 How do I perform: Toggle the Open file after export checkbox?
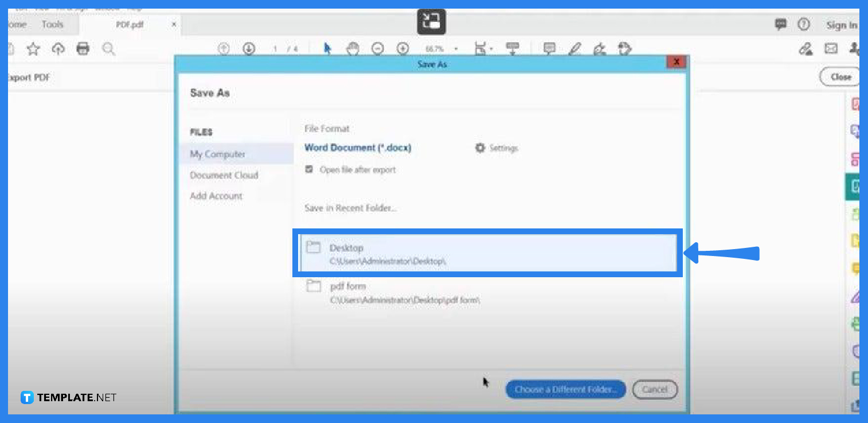pyautogui.click(x=309, y=169)
